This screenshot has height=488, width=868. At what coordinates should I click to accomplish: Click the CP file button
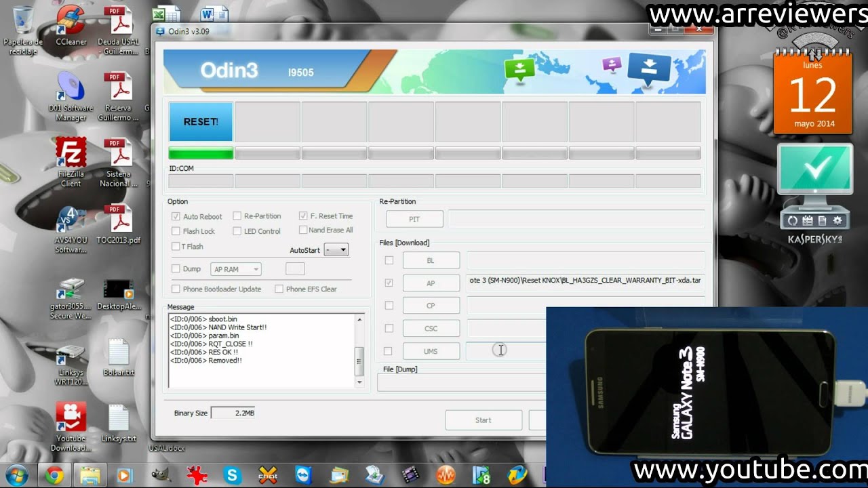(431, 306)
